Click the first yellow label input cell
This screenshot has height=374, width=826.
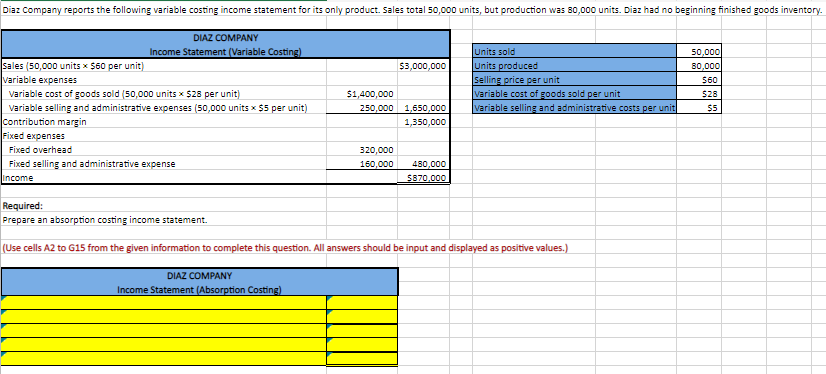click(163, 302)
